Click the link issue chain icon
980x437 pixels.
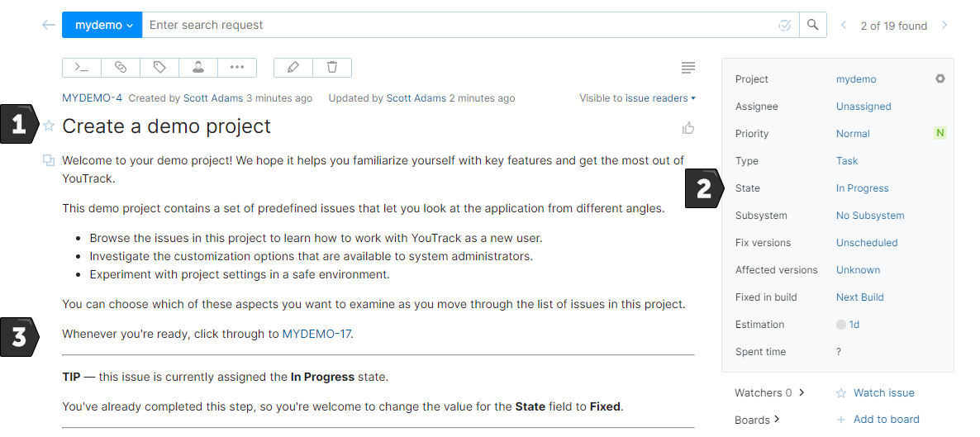(x=121, y=68)
